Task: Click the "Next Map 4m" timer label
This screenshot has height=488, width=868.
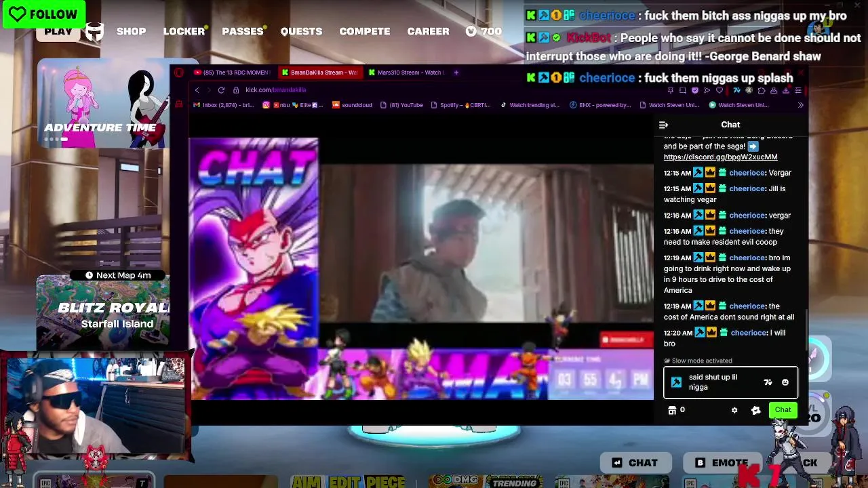Action: point(118,275)
